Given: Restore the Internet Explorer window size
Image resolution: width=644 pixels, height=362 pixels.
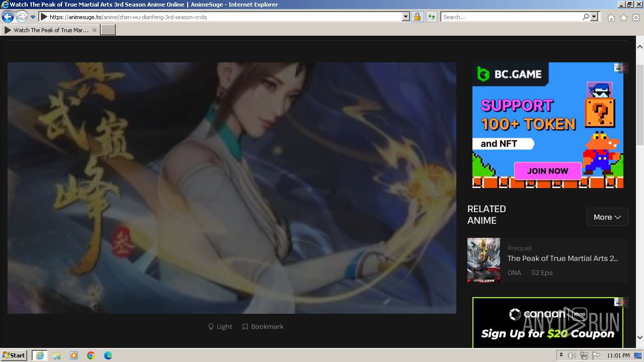Looking at the screenshot, I should coord(629,5).
